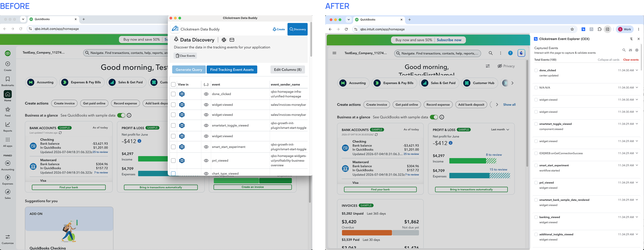644x250 pixels.
Task: Click right arrow after Customer Hub pill in AFTER
Action: click(x=512, y=83)
